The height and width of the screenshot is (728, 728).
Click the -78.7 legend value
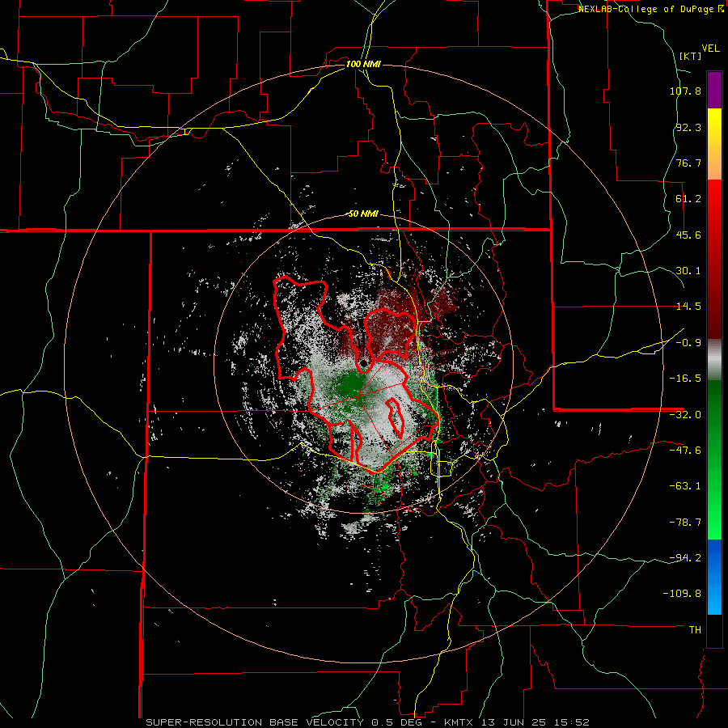pos(685,523)
